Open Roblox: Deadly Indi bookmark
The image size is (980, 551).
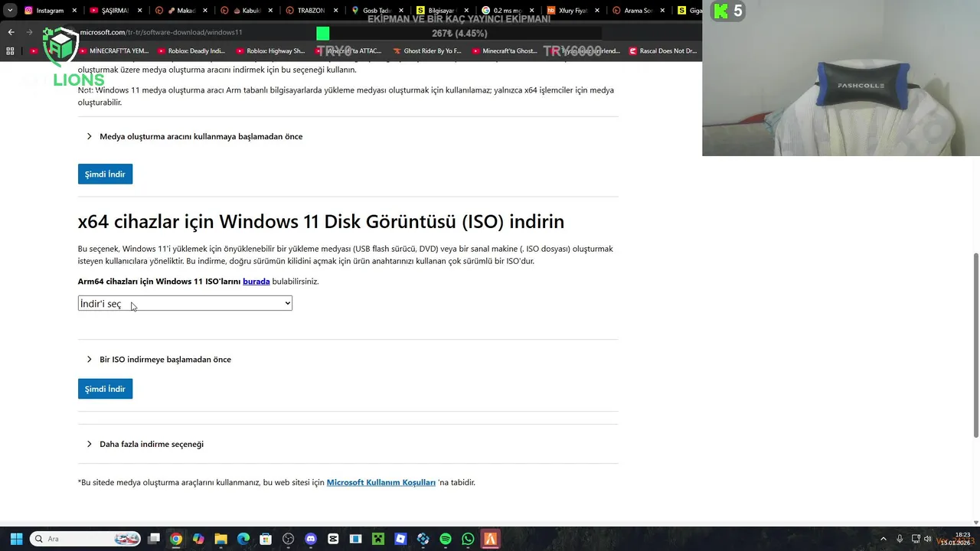pos(190,51)
